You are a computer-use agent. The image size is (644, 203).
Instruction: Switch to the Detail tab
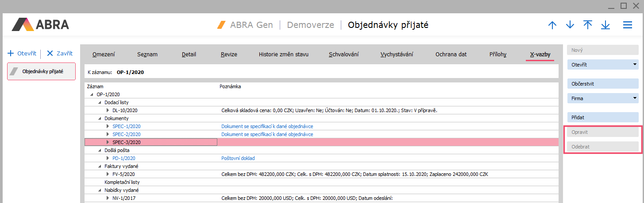pos(189,55)
